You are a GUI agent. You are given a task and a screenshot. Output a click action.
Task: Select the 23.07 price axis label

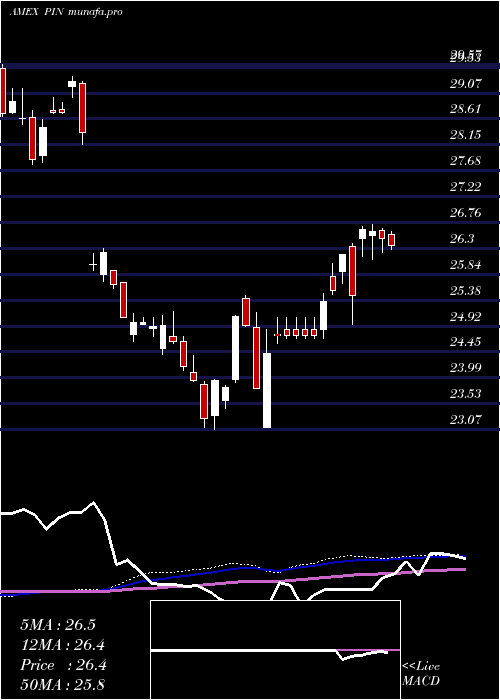pos(466,420)
